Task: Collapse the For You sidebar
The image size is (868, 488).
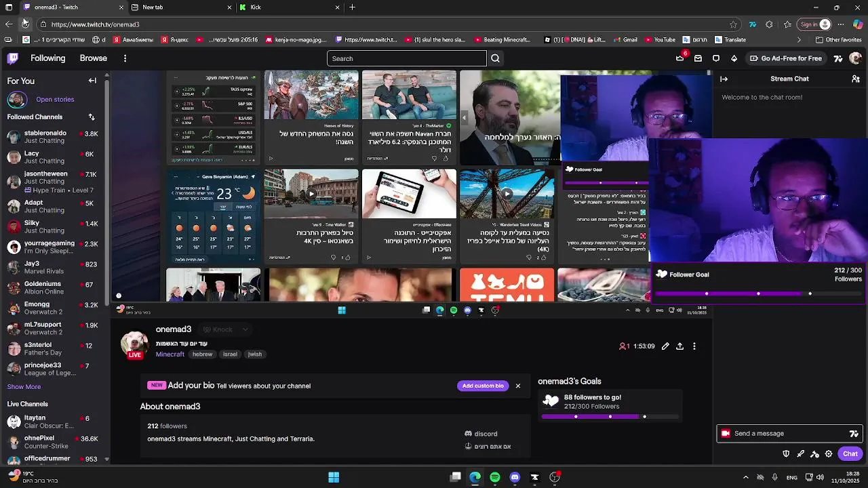Action: tap(92, 81)
